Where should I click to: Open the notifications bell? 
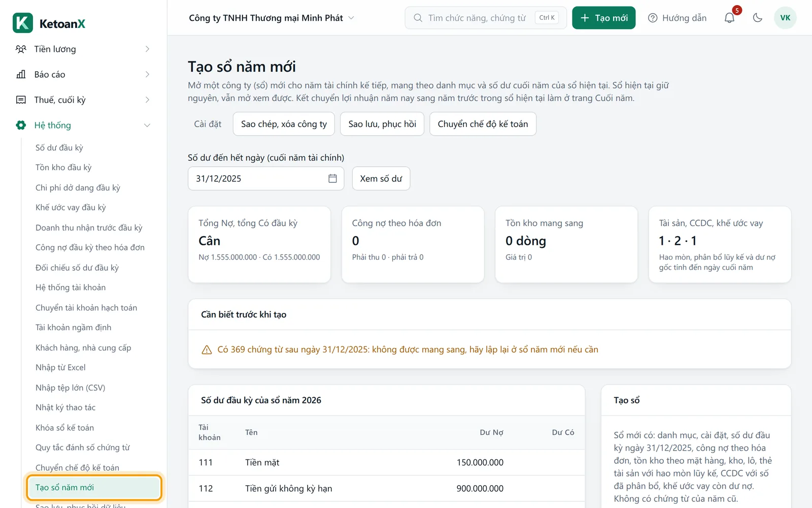pyautogui.click(x=729, y=18)
